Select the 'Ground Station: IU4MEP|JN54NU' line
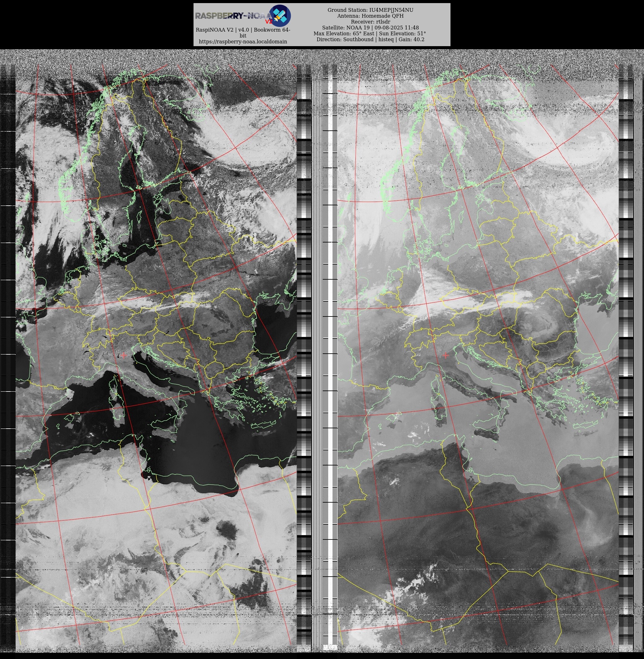 (x=370, y=10)
